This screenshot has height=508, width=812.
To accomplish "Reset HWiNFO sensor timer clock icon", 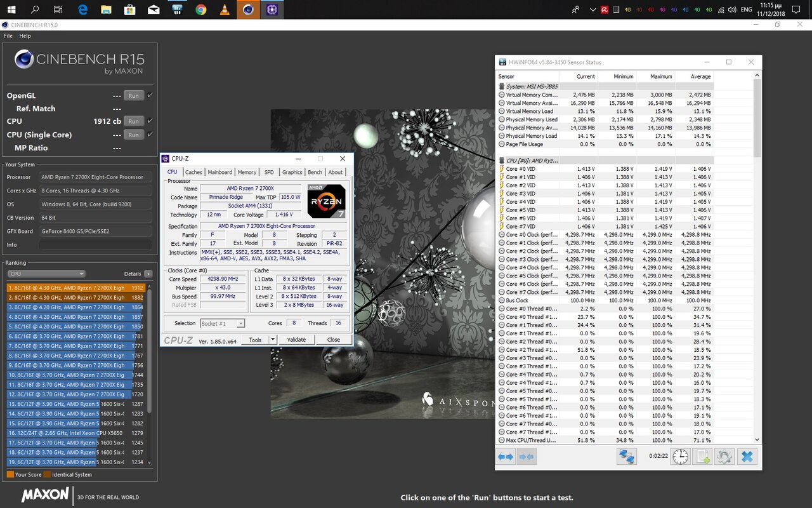I will 680,457.
